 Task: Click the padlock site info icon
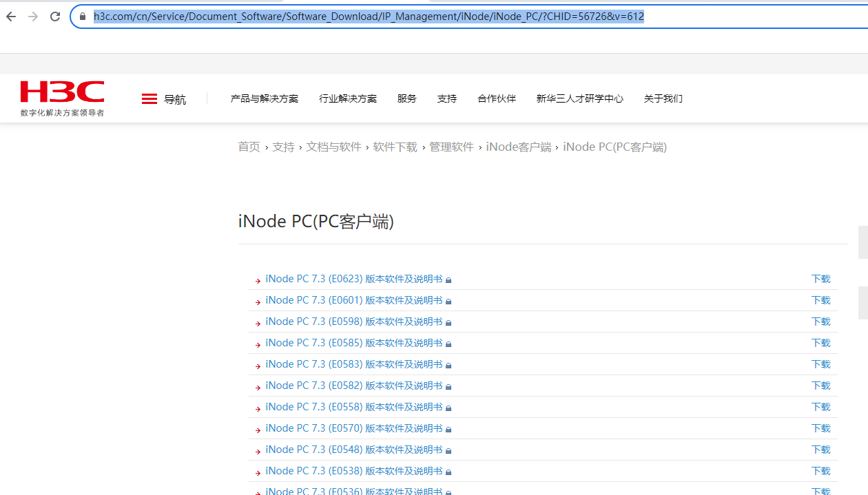click(83, 17)
